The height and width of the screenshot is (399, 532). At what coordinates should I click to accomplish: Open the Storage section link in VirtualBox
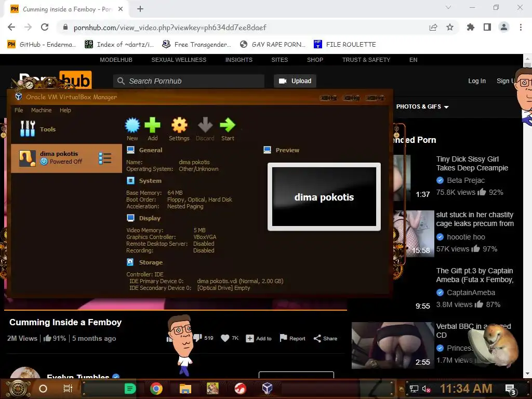click(151, 262)
